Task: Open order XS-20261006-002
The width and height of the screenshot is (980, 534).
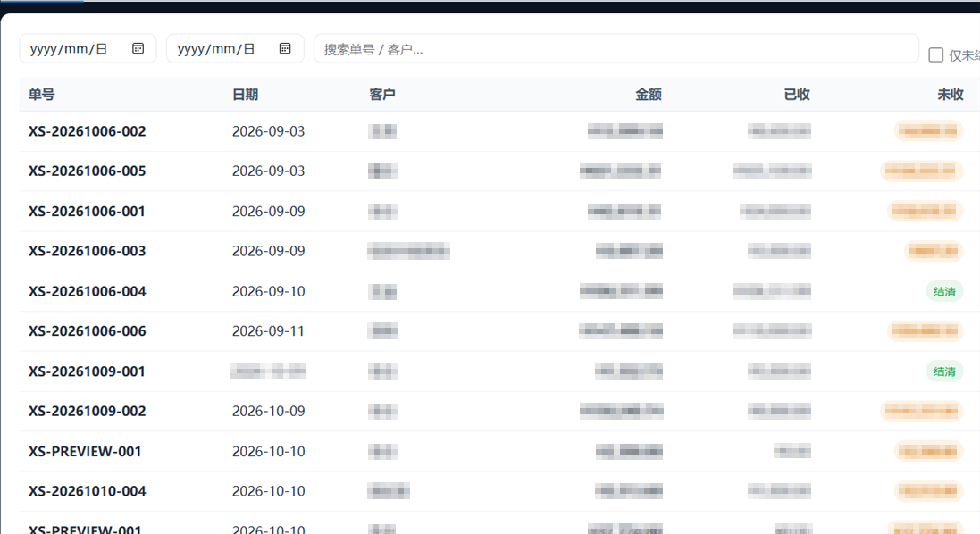Action: pyautogui.click(x=87, y=131)
